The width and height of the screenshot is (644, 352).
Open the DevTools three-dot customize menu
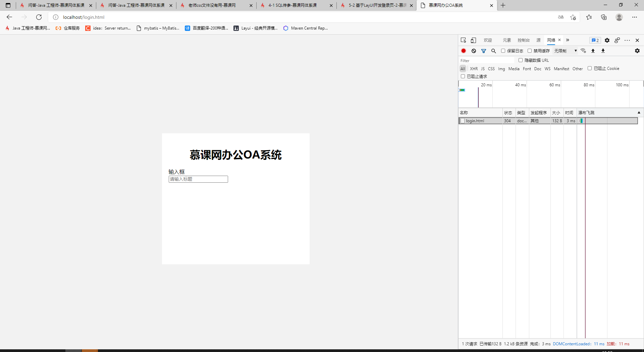click(627, 40)
